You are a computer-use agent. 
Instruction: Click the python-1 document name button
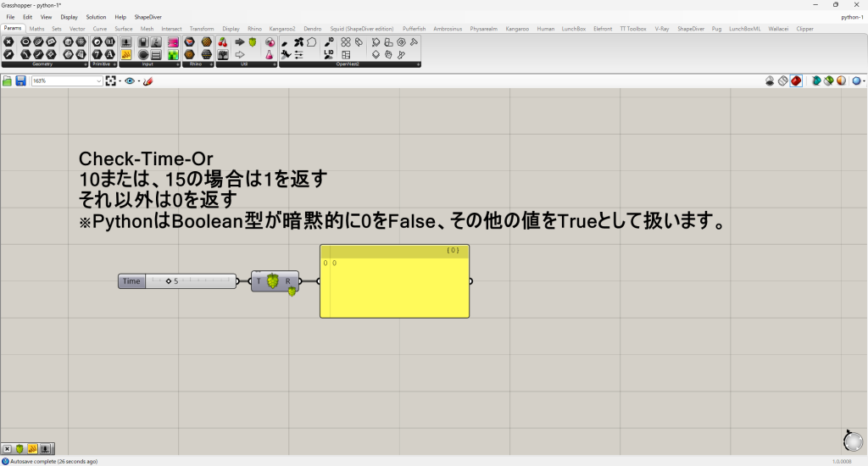851,17
